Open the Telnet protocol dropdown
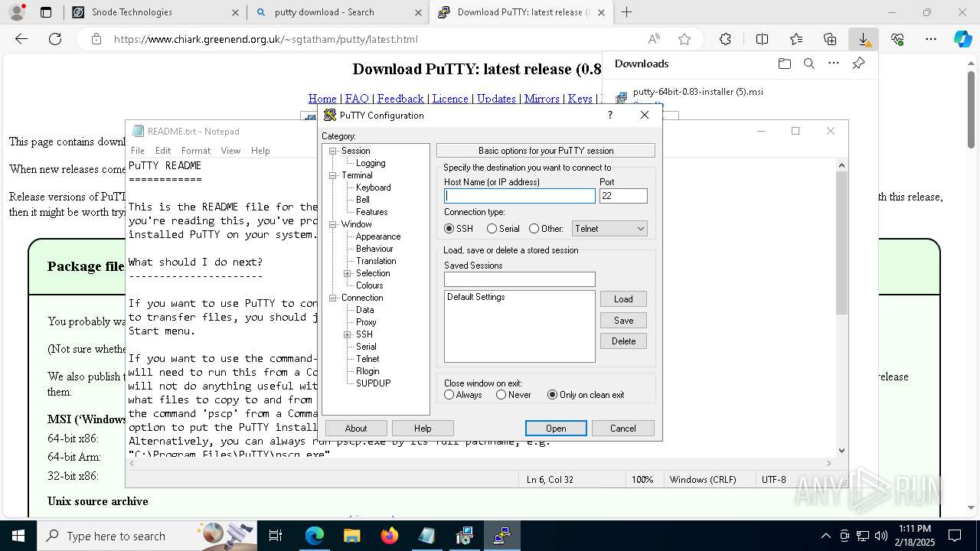This screenshot has height=551, width=980. [609, 229]
